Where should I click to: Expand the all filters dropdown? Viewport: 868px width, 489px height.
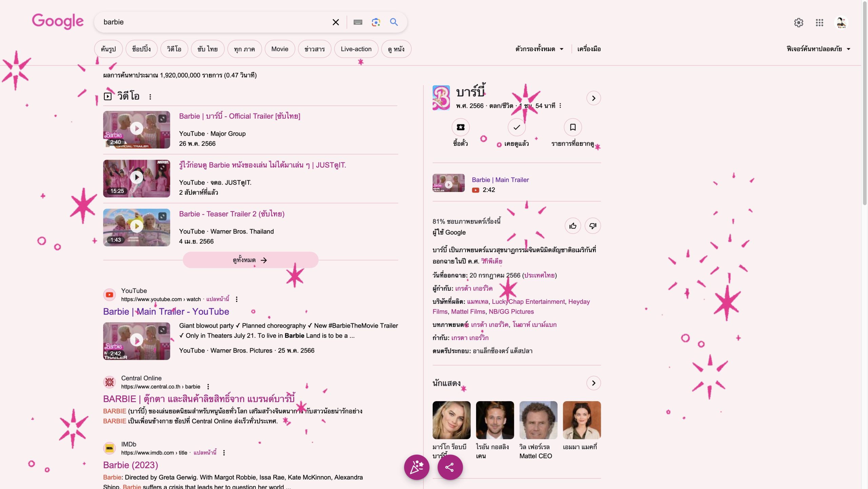pos(539,49)
